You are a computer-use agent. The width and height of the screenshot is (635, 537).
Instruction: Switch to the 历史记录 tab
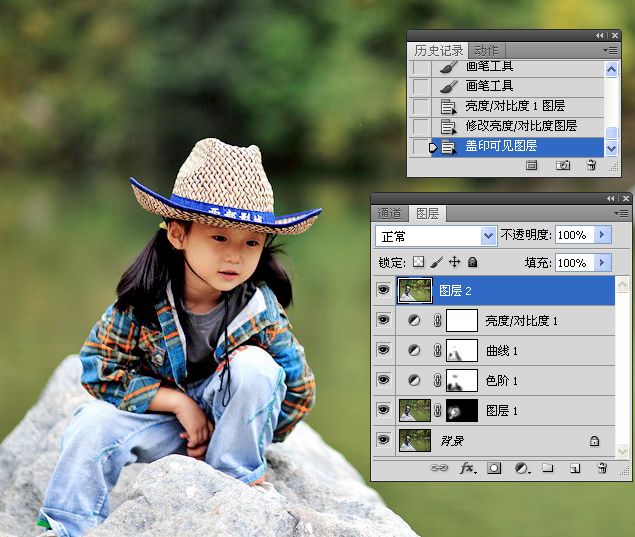(x=439, y=51)
